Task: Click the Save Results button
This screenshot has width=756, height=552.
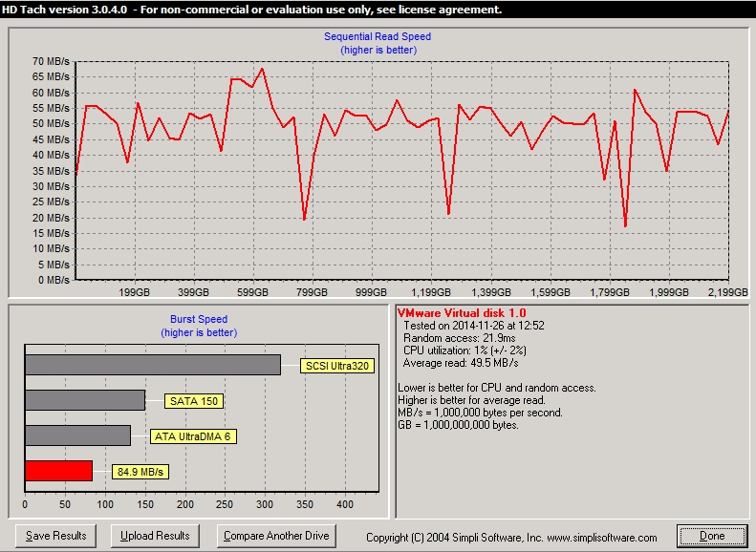Action: [56, 536]
